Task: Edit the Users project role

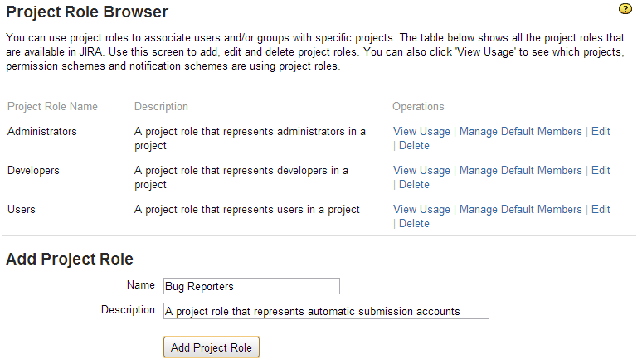Action: pyautogui.click(x=601, y=209)
